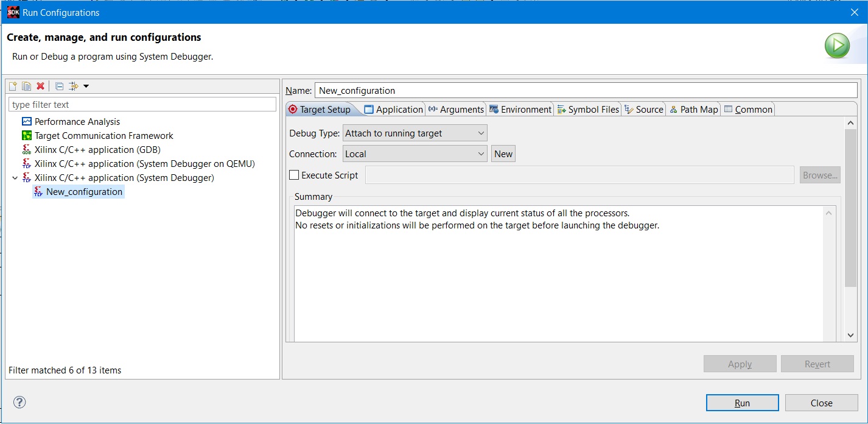The height and width of the screenshot is (424, 868).
Task: Open the Debug Type dropdown
Action: click(x=415, y=133)
